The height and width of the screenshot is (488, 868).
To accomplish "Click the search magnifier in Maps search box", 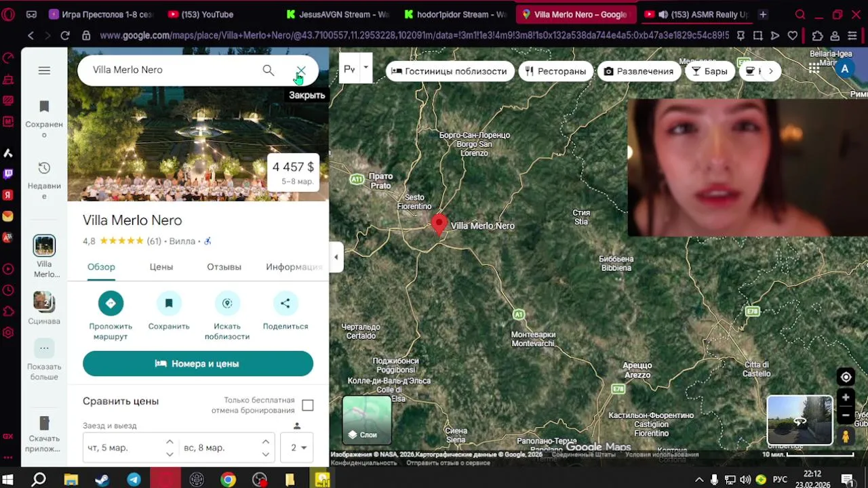I will pyautogui.click(x=269, y=70).
